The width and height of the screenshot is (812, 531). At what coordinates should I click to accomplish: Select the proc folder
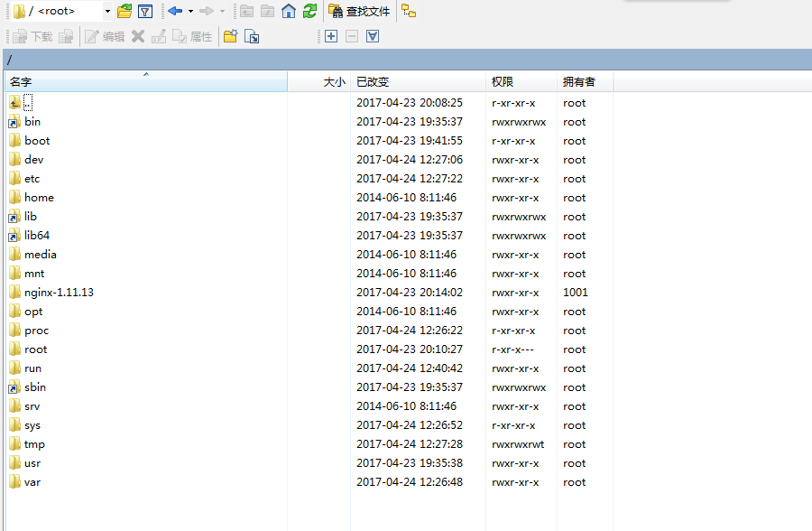tap(36, 331)
